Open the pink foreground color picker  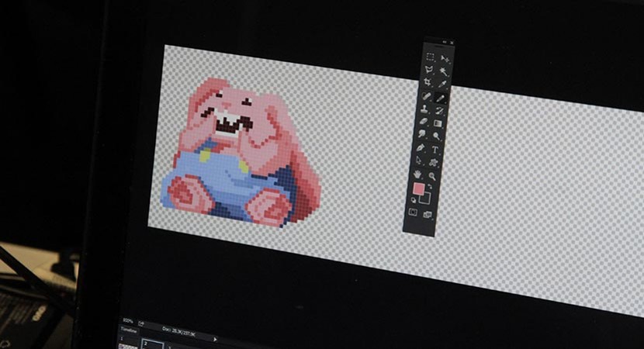(x=419, y=189)
